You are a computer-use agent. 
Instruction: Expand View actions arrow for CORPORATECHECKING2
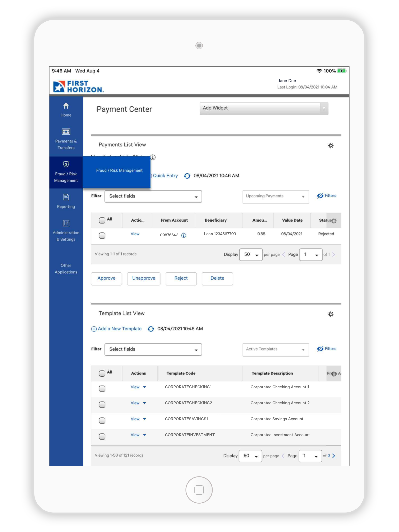tap(144, 403)
